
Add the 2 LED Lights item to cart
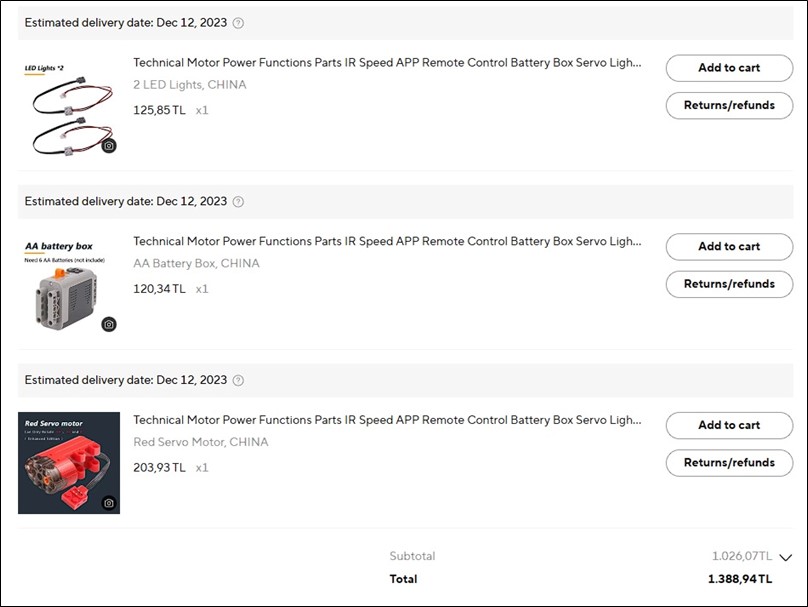729,68
